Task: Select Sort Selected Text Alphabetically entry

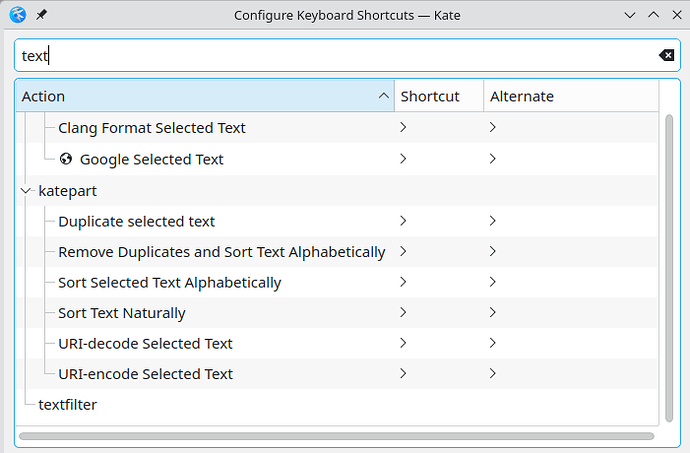Action: pyautogui.click(x=169, y=283)
